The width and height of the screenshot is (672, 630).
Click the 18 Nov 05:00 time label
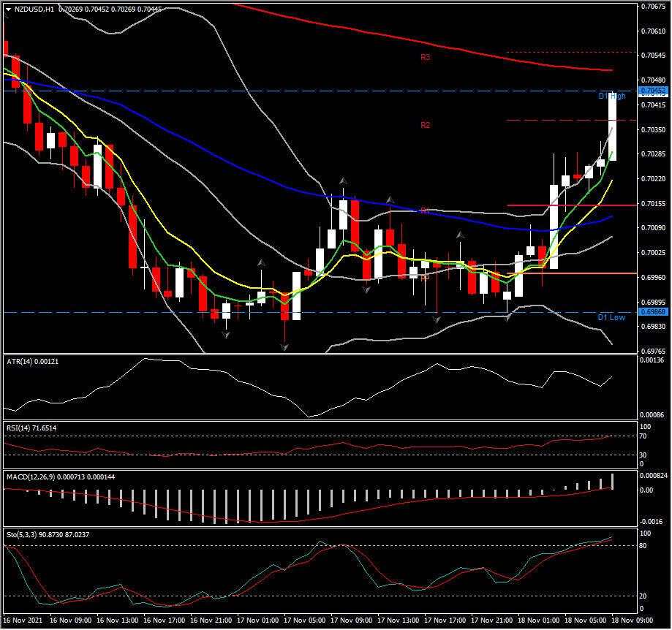pos(585,620)
